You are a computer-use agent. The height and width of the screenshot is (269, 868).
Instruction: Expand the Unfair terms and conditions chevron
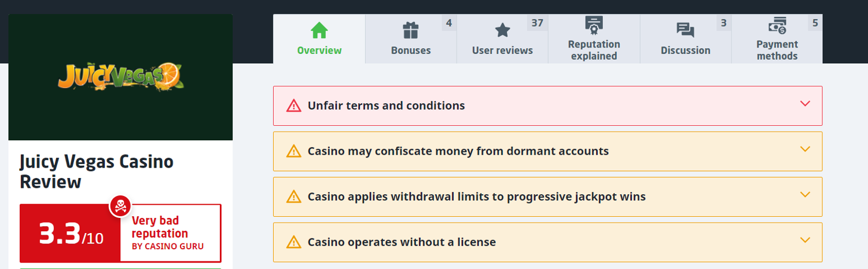pyautogui.click(x=804, y=104)
